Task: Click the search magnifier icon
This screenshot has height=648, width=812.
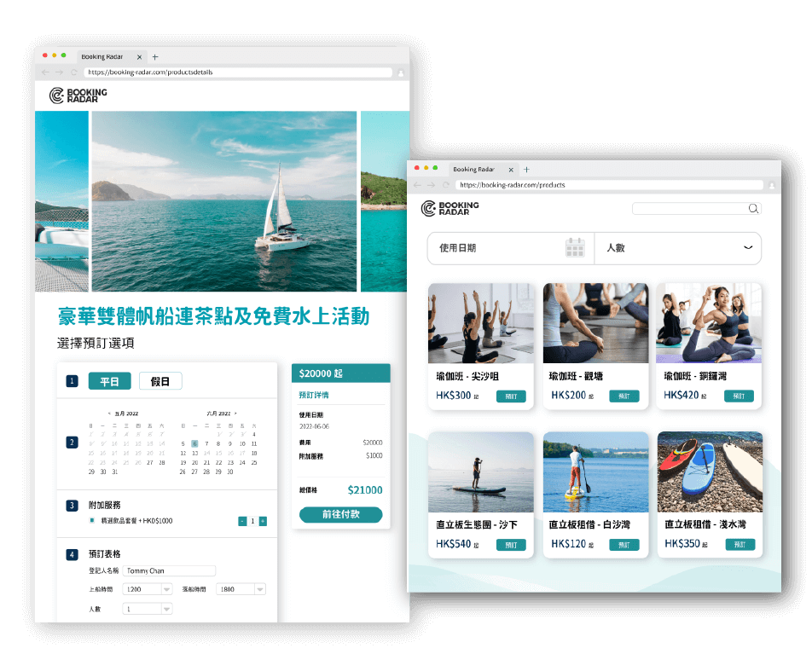Action: pos(753,208)
